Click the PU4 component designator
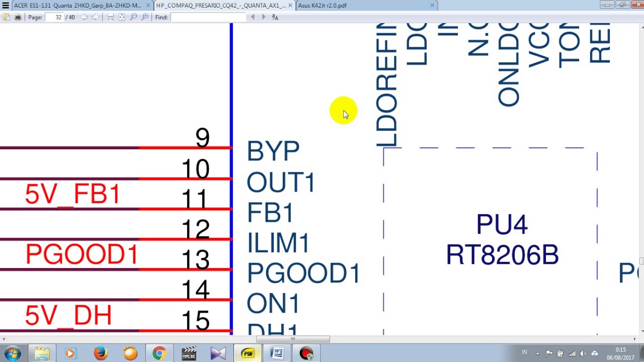Image resolution: width=644 pixels, height=362 pixels. click(502, 224)
